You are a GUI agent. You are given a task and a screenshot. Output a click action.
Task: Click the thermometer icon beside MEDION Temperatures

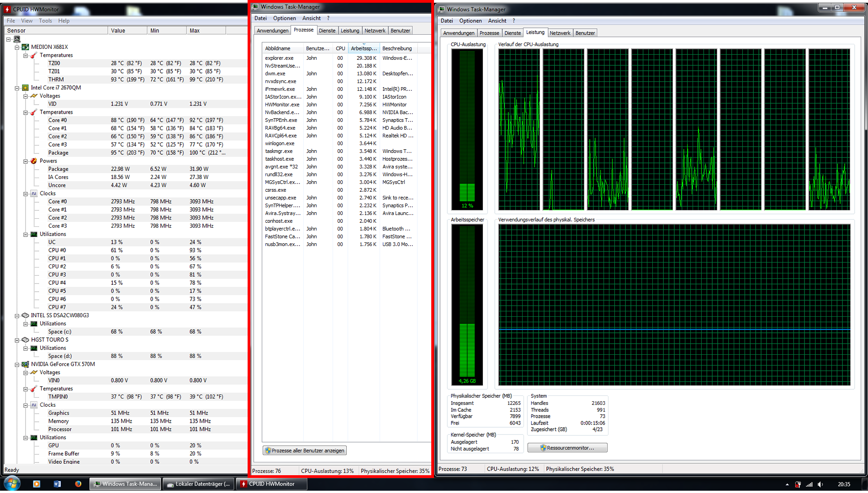(x=34, y=55)
